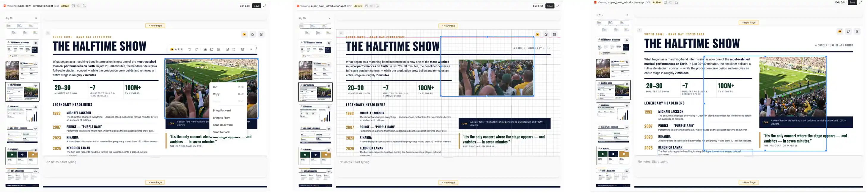
Task: Toggle visibility of Champion Is Crowned slide, left window
Action: click(x=36, y=43)
